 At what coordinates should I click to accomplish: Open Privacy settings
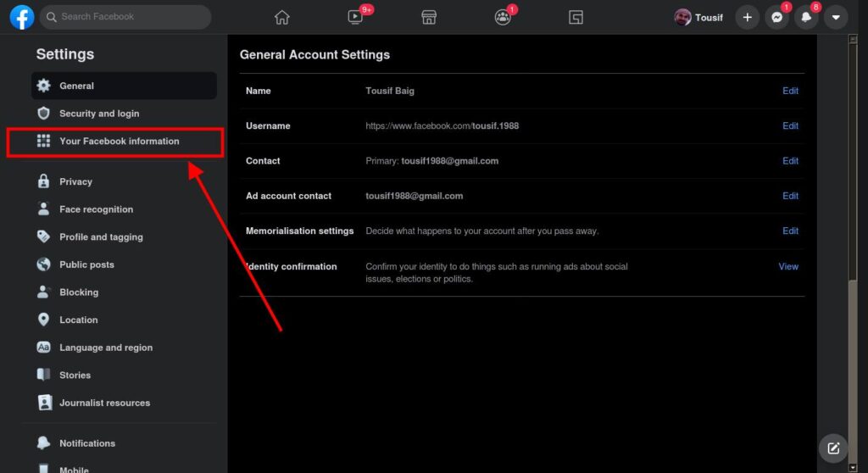tap(124, 181)
